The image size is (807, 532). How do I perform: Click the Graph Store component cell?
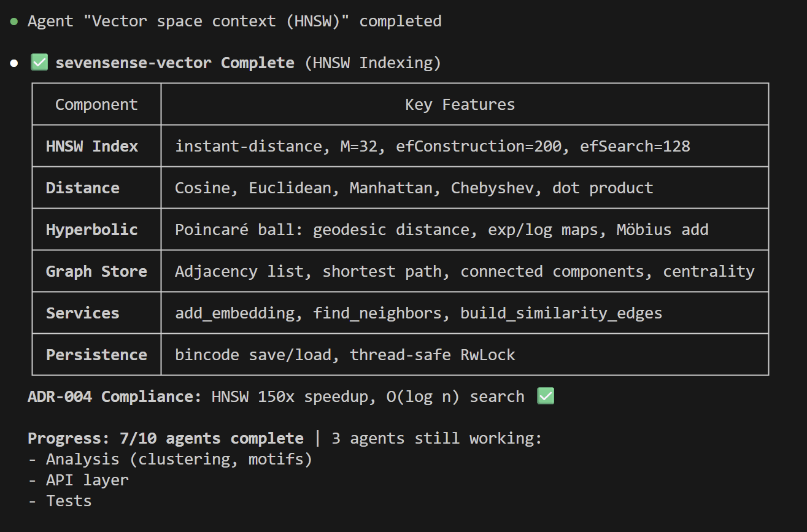(x=96, y=271)
